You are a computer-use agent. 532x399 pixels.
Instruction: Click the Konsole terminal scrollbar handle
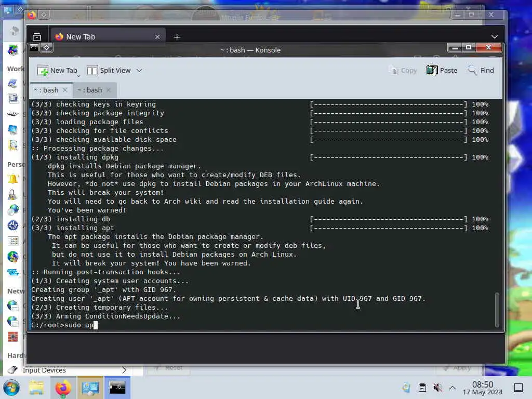pos(497,310)
